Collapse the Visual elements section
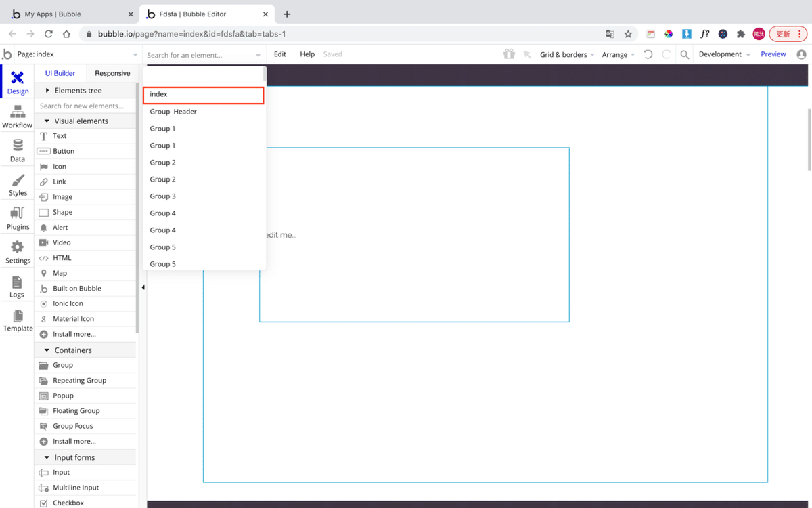Screen dimensions: 812x508 click(x=85, y=121)
